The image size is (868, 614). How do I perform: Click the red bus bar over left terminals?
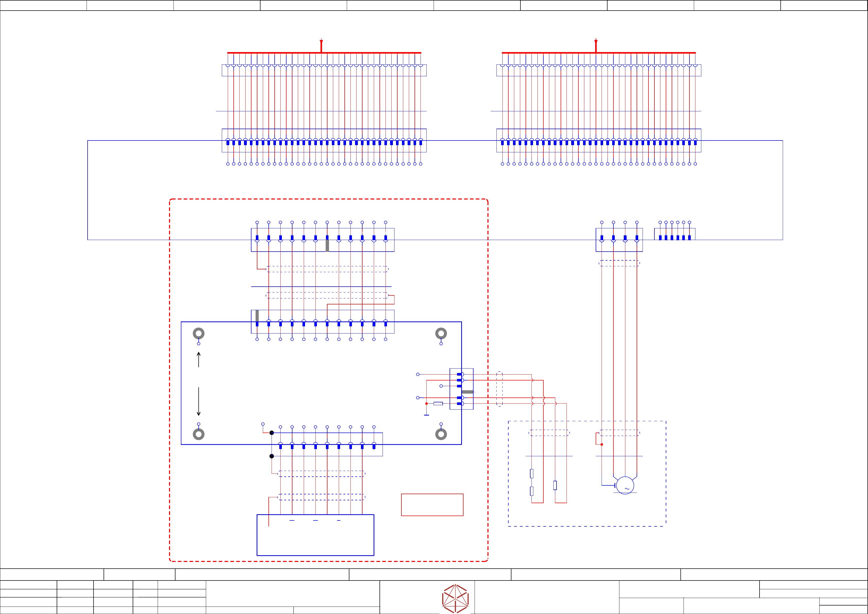[x=272, y=53]
